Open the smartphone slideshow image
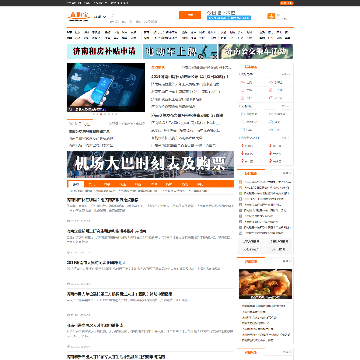 click(106, 87)
